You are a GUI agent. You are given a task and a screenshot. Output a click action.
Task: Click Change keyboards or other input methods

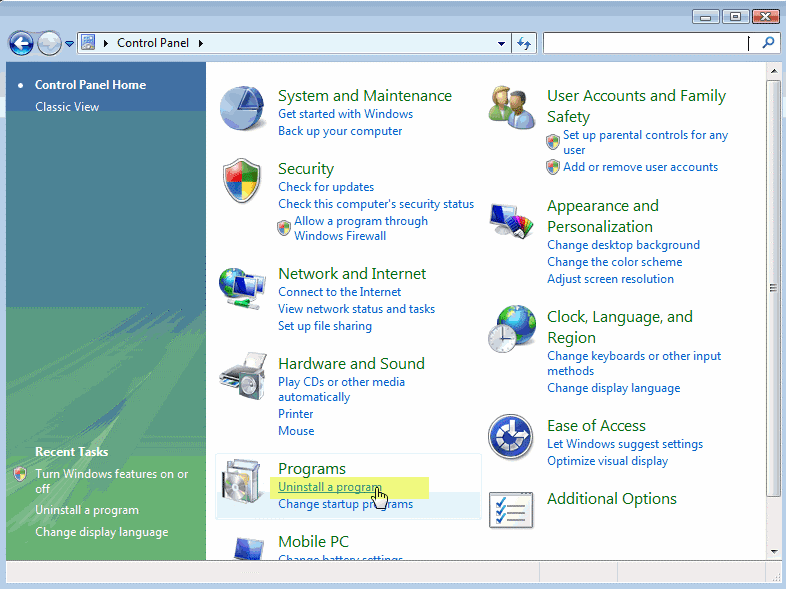pos(634,363)
